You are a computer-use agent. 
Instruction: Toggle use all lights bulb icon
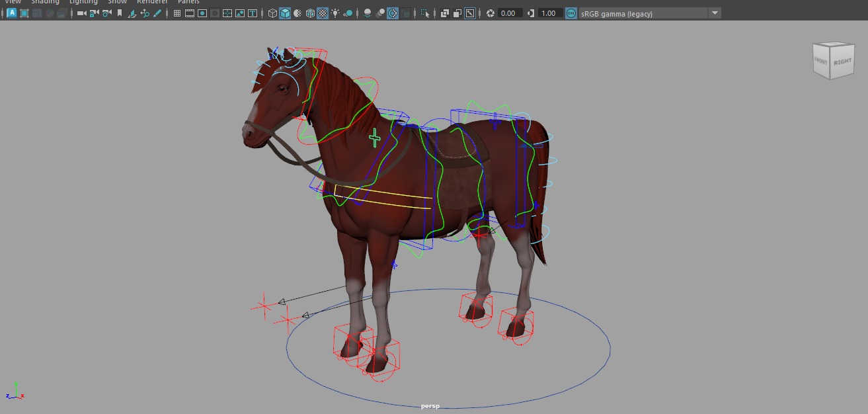coord(335,13)
